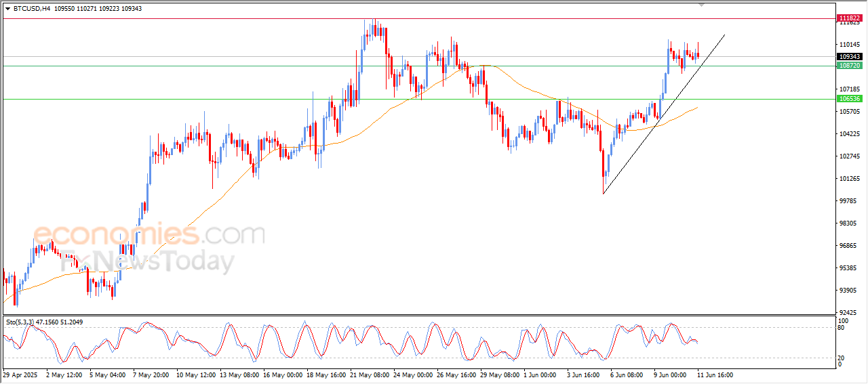Click the 13 May 08:00 time label
The width and height of the screenshot is (868, 384).
(239, 375)
